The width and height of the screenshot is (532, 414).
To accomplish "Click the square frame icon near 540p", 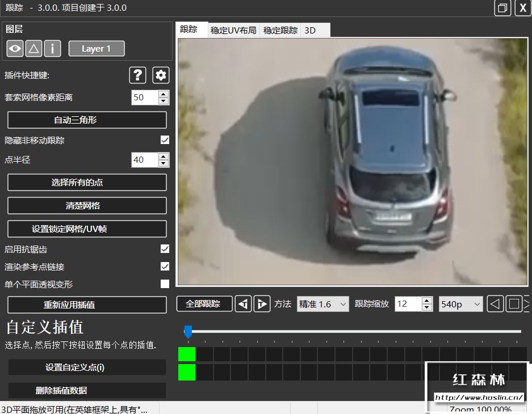I will click(514, 304).
